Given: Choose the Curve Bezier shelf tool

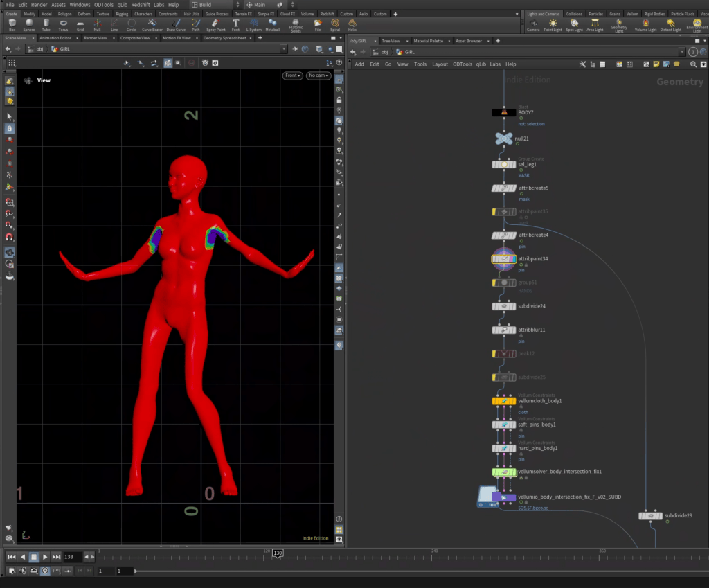Looking at the screenshot, I should pos(152,25).
